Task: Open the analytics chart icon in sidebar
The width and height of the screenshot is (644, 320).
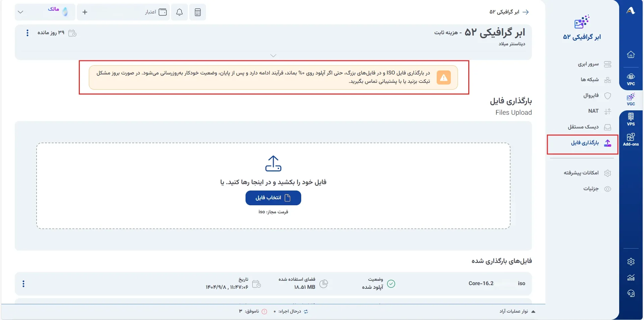Action: click(631, 278)
